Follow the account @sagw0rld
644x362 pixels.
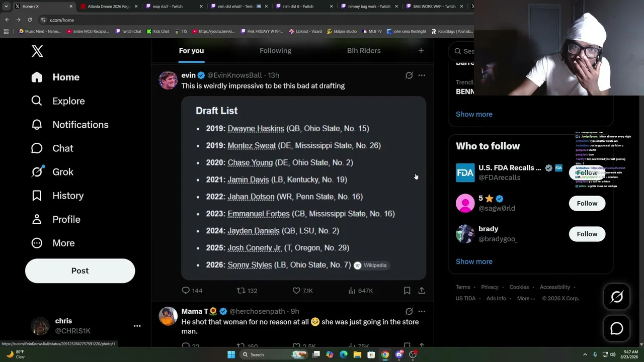587,203
